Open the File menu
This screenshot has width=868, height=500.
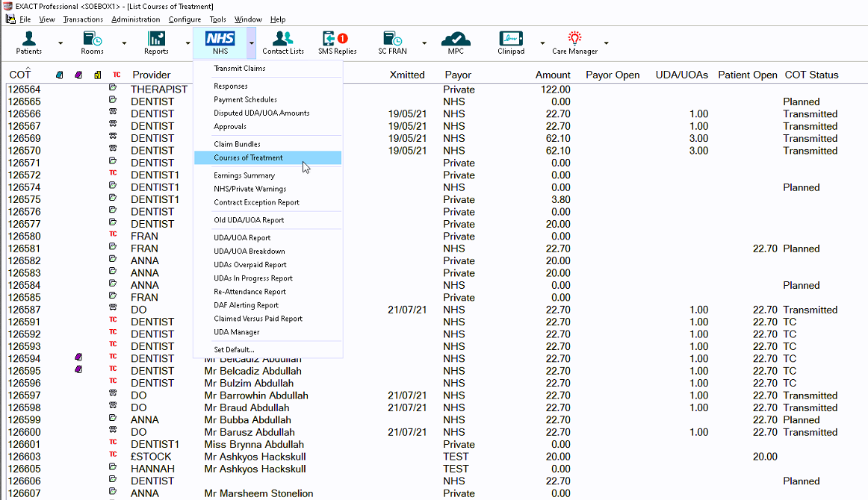tap(25, 19)
